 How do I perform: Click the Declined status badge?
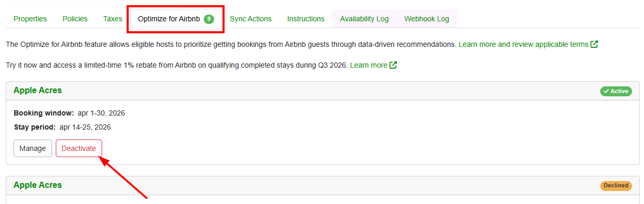pos(616,186)
